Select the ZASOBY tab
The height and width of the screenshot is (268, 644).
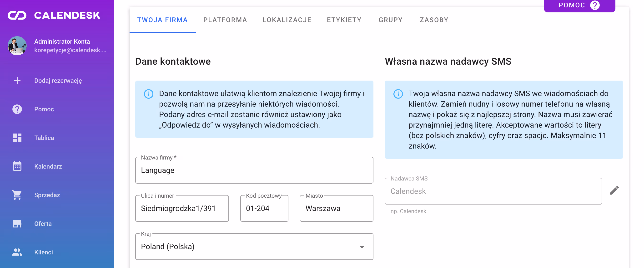point(434,20)
